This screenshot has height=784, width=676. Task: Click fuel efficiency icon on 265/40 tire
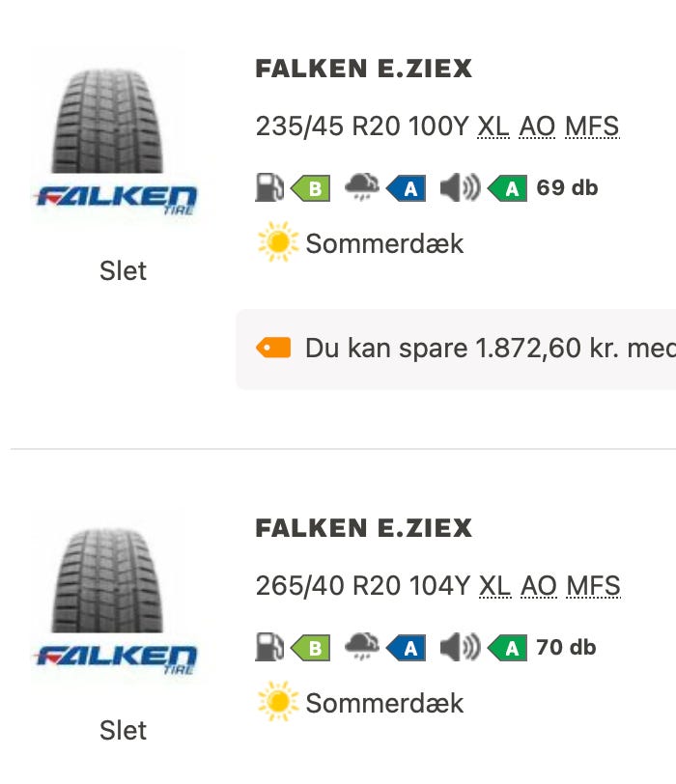pyautogui.click(x=268, y=647)
